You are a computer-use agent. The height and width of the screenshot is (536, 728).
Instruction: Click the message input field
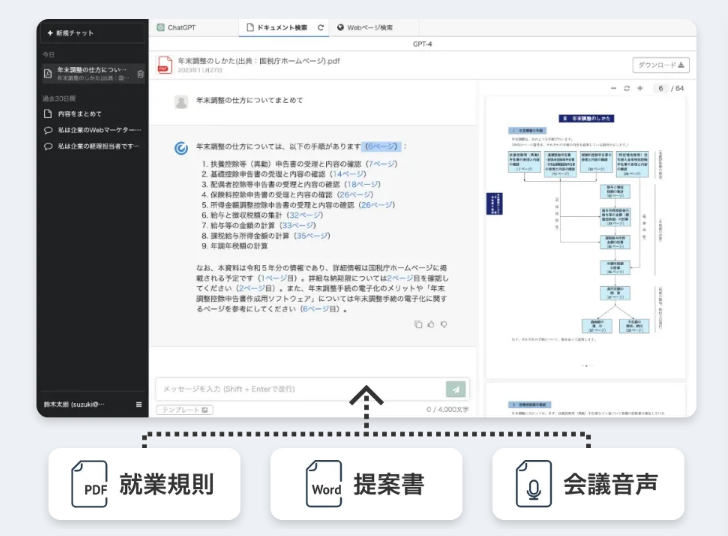[x=300, y=389]
